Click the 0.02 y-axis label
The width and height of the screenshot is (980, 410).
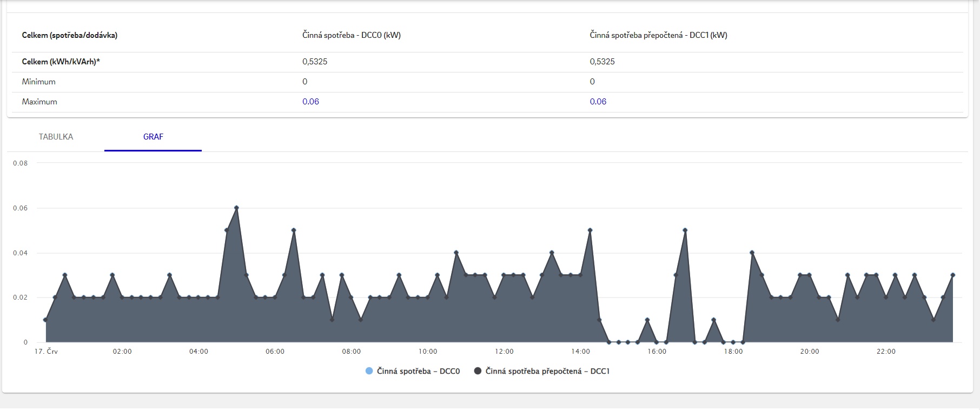(21, 297)
